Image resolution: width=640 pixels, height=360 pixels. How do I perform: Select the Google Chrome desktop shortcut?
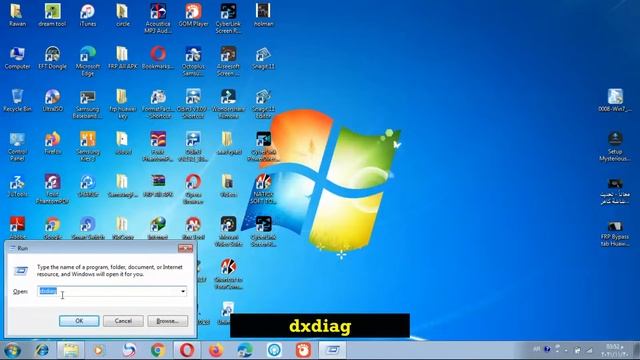pos(52,229)
